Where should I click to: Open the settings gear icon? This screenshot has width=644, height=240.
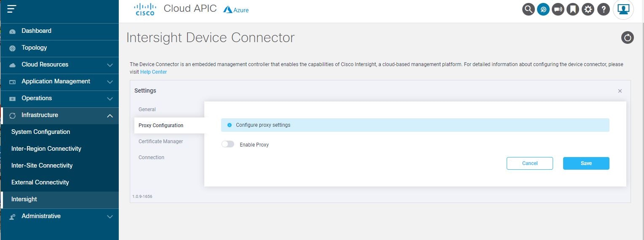(588, 9)
